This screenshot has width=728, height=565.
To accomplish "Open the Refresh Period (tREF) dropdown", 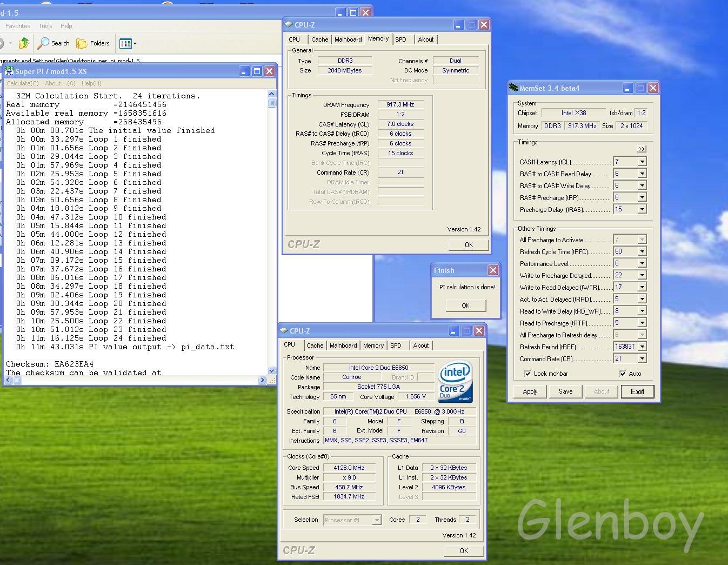I will tap(642, 347).
